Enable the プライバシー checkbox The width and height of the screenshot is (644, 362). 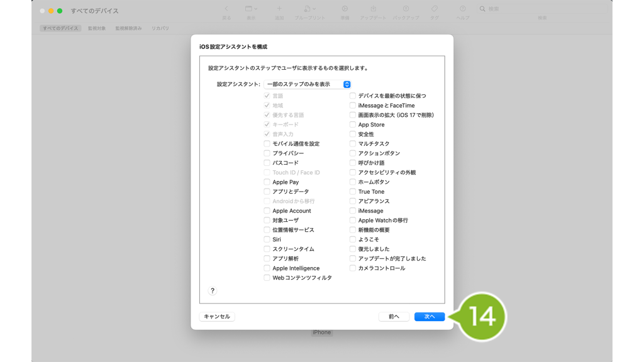(267, 153)
